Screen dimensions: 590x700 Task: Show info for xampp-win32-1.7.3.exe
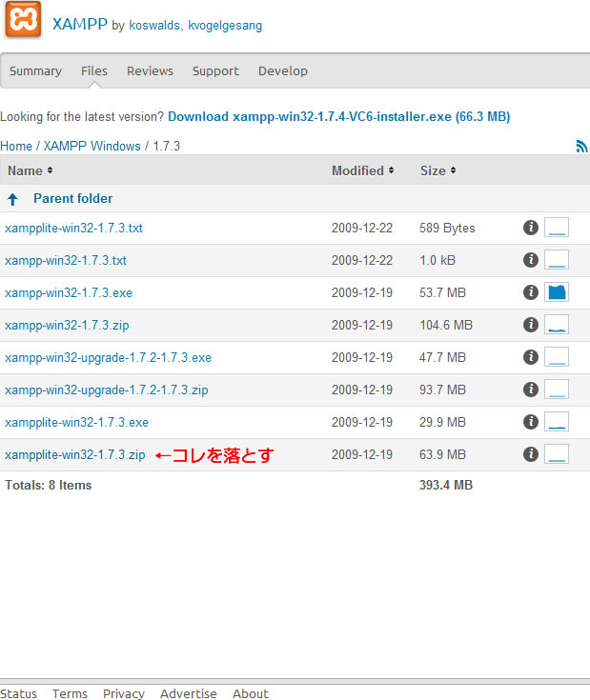pos(531,292)
